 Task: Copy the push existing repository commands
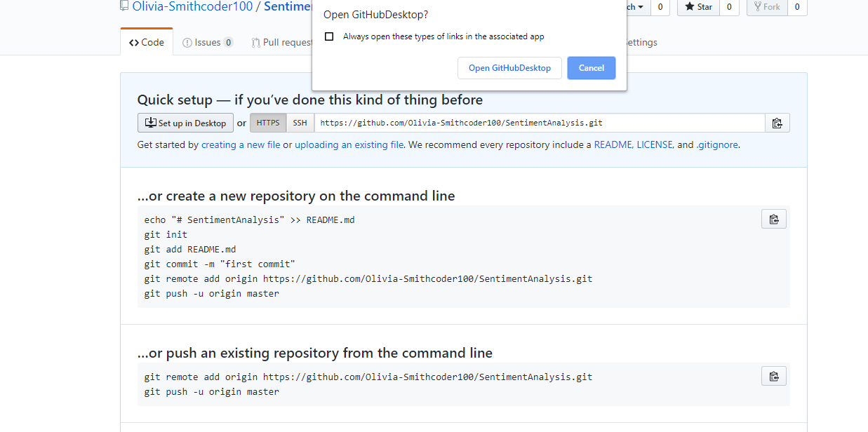coord(773,375)
